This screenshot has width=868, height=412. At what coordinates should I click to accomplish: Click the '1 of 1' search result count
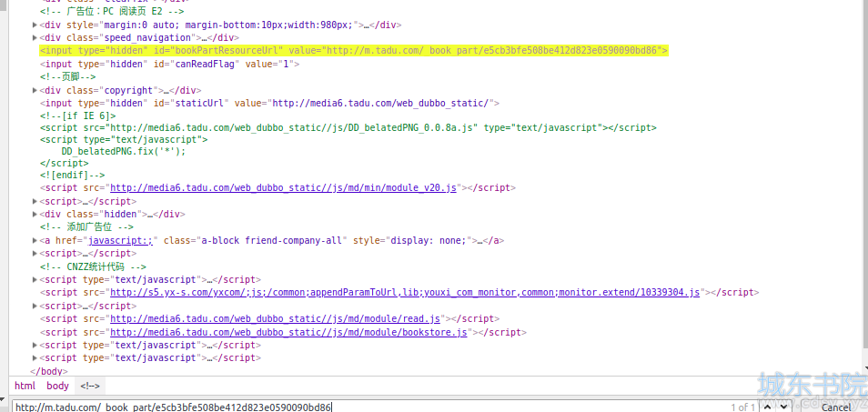(x=742, y=407)
